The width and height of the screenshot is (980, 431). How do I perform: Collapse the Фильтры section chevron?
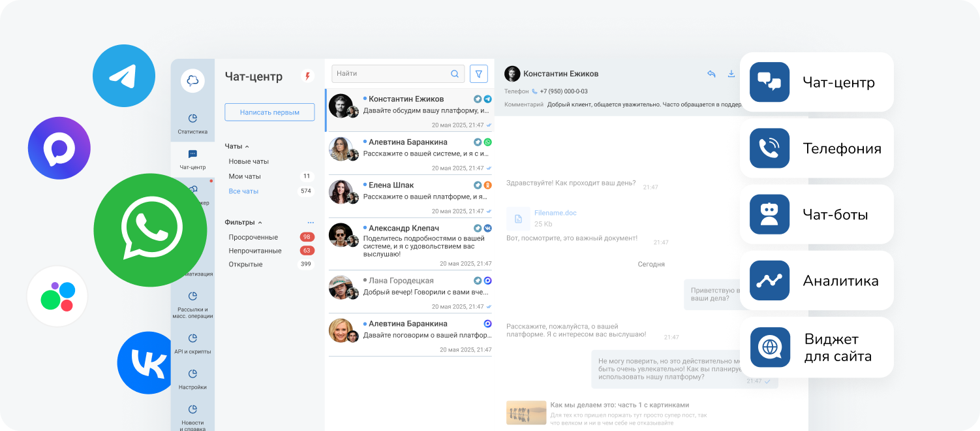(260, 223)
